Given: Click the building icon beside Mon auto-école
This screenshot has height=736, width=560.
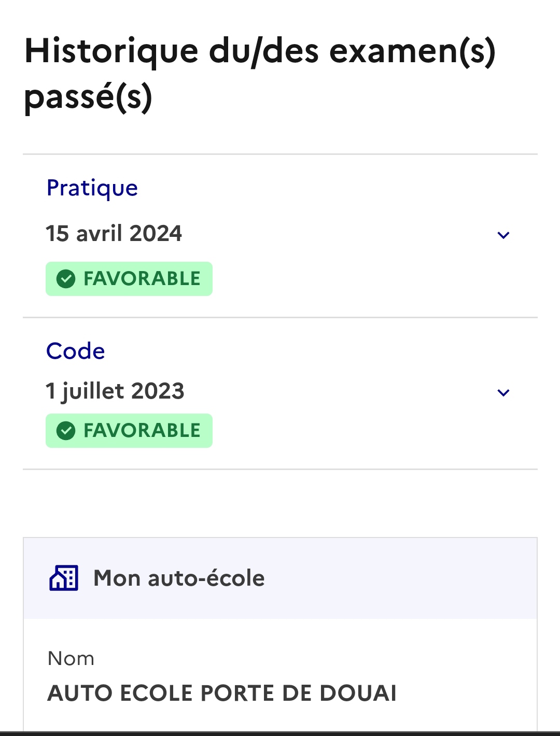Looking at the screenshot, I should (64, 578).
